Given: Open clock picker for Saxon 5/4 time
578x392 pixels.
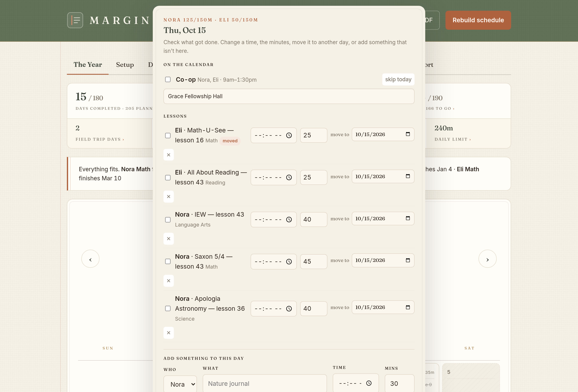Looking at the screenshot, I should pyautogui.click(x=289, y=261).
